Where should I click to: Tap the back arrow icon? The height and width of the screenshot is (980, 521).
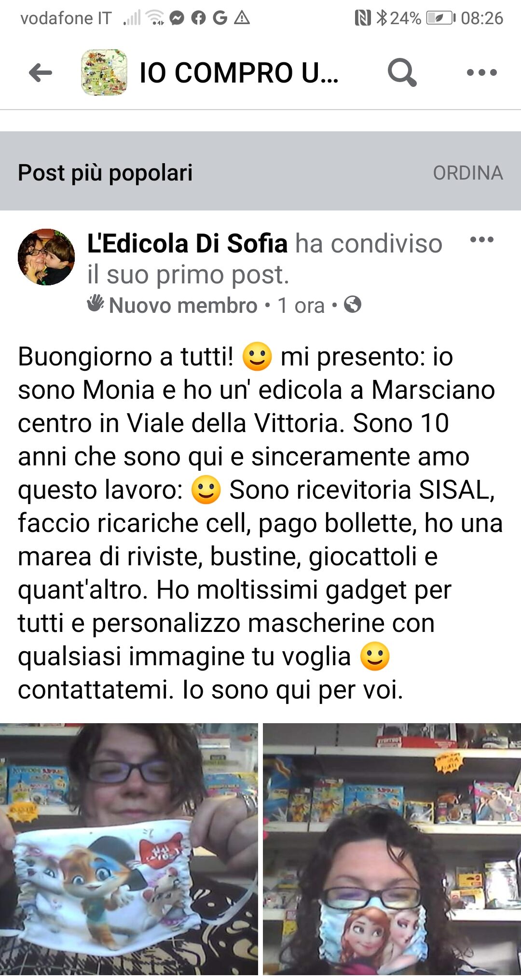[41, 73]
